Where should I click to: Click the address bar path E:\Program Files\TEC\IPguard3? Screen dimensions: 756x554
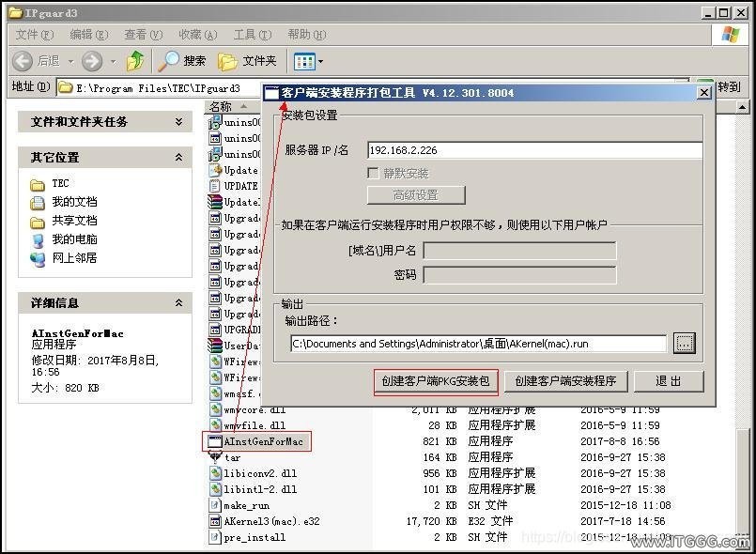pos(158,88)
